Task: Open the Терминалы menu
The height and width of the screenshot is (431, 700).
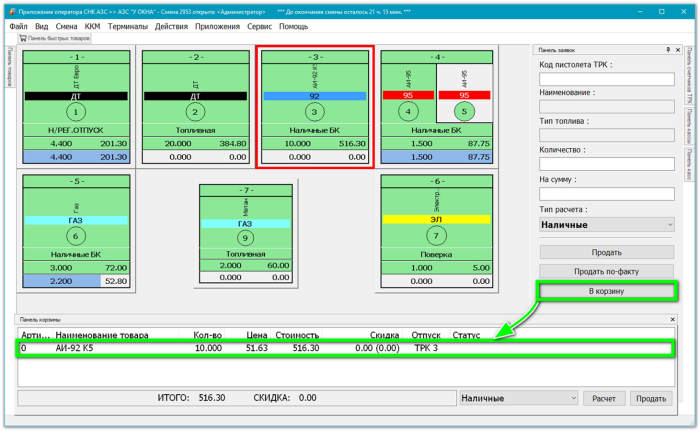Action: click(x=128, y=26)
